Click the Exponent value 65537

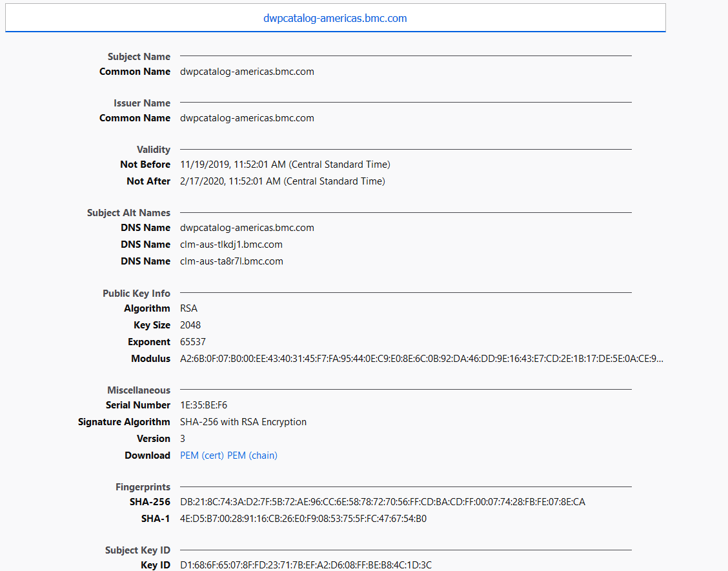pyautogui.click(x=193, y=342)
